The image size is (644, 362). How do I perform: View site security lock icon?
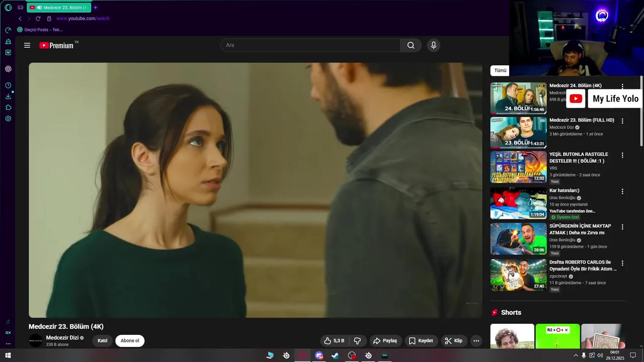coord(49,19)
